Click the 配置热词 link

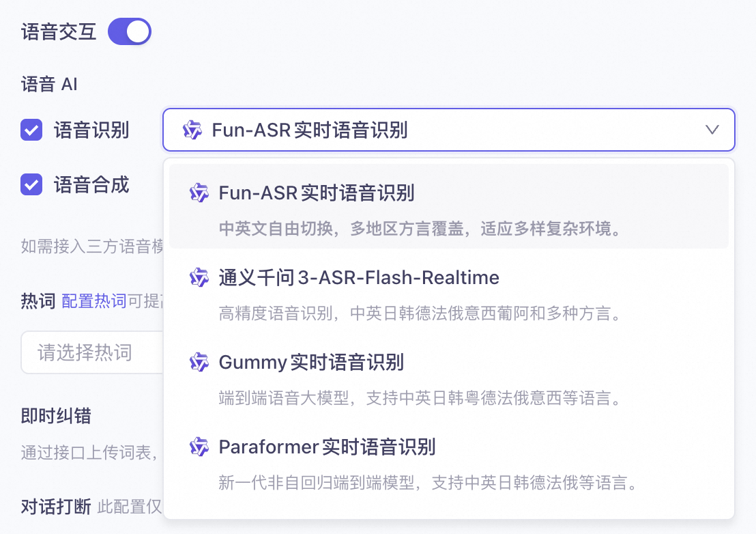[94, 301]
